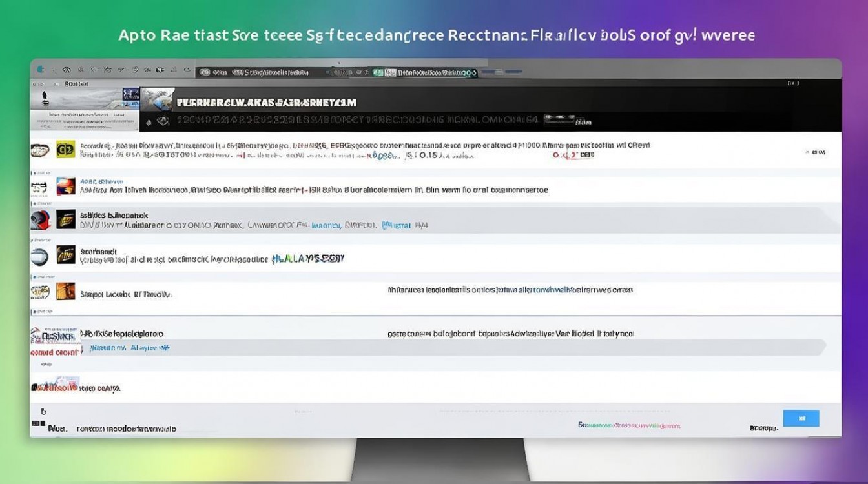Expand the caret control at the first row's right
Image resolution: width=868 pixels, height=484 pixels.
point(815,152)
